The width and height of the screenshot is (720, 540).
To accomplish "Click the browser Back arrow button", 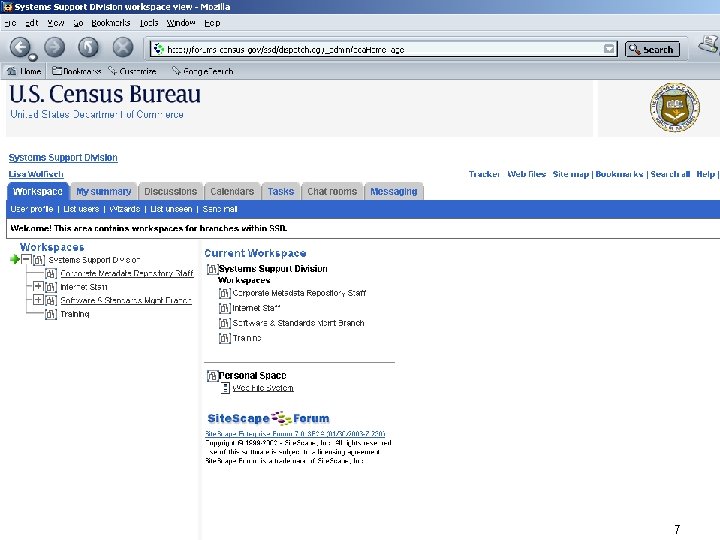I will coord(20,47).
